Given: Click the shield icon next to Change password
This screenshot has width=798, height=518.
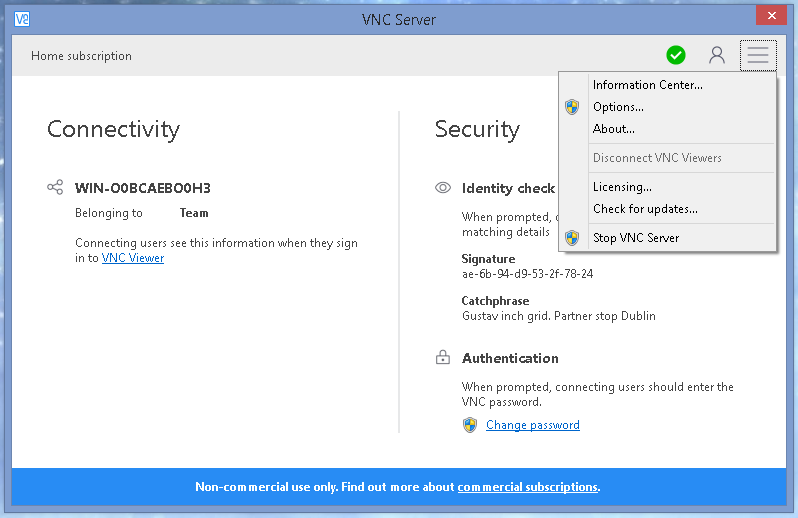Looking at the screenshot, I should 470,425.
